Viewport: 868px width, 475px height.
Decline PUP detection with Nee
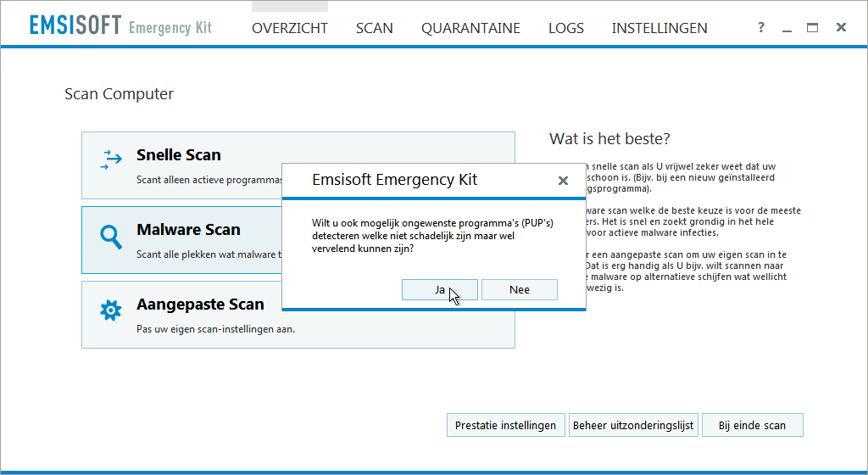pyautogui.click(x=520, y=289)
